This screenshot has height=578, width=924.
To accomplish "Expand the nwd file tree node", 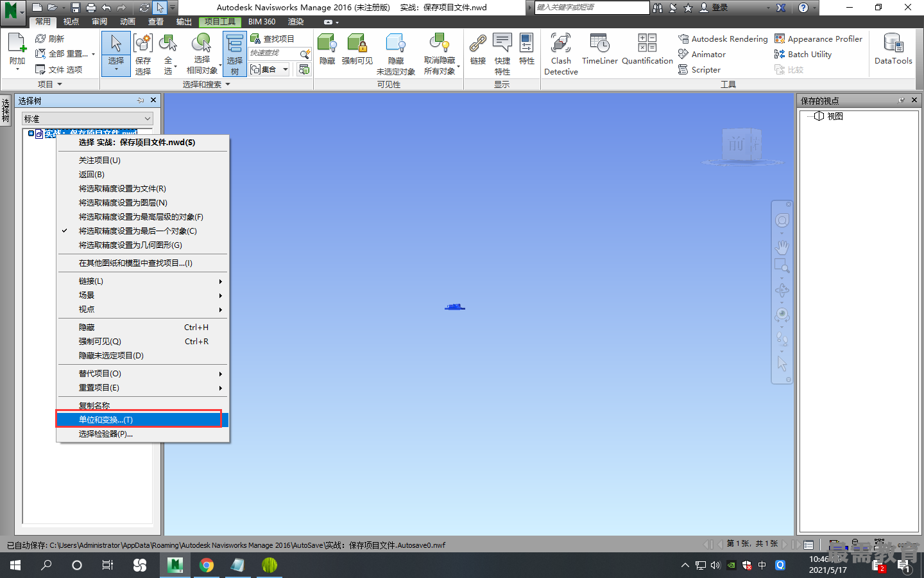I will tap(31, 134).
